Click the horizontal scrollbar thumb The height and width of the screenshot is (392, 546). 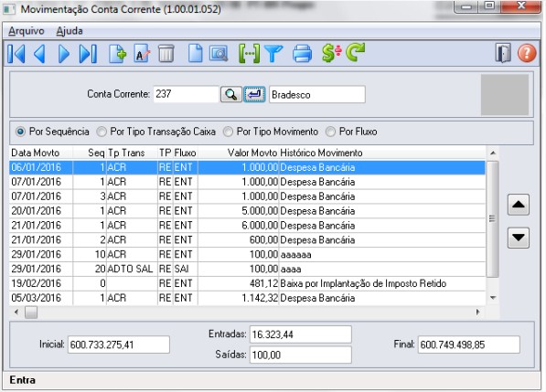click(x=31, y=312)
